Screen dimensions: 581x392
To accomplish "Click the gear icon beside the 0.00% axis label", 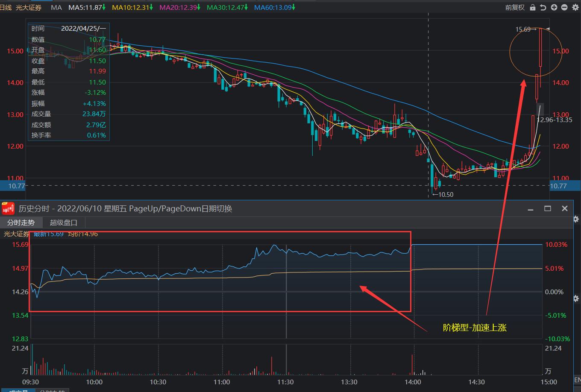I will coord(577,298).
